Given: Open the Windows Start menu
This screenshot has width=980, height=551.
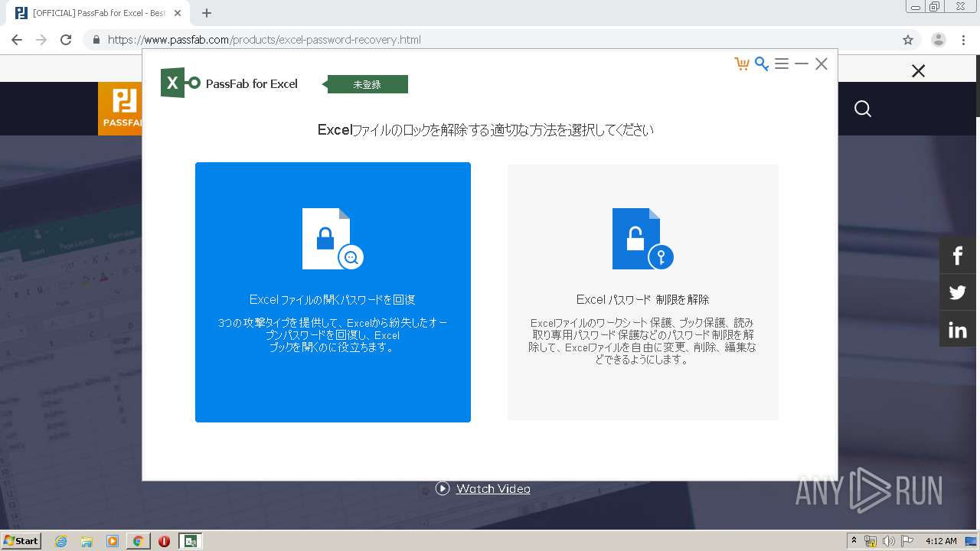Looking at the screenshot, I should coord(21,541).
